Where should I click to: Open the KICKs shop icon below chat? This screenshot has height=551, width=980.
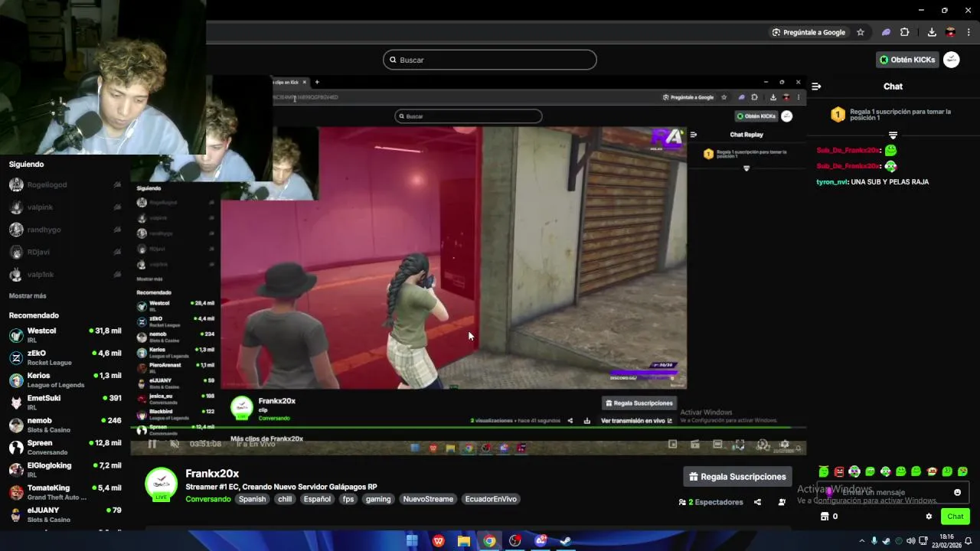(825, 517)
